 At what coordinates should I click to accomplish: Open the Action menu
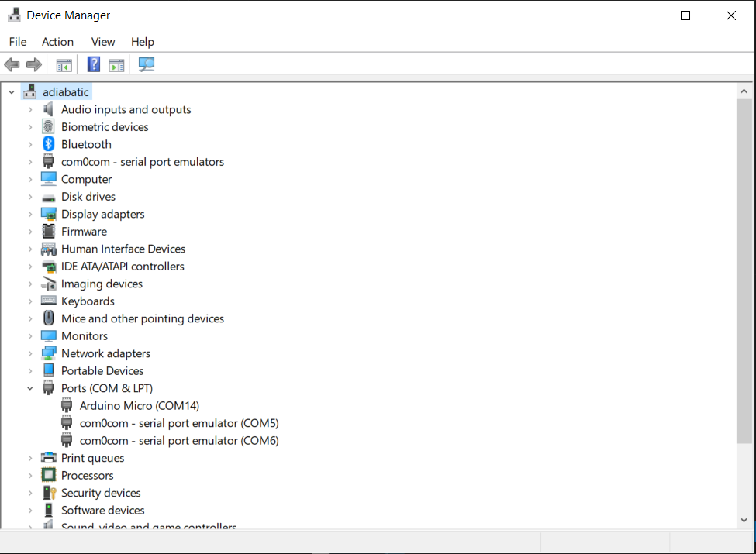[57, 42]
